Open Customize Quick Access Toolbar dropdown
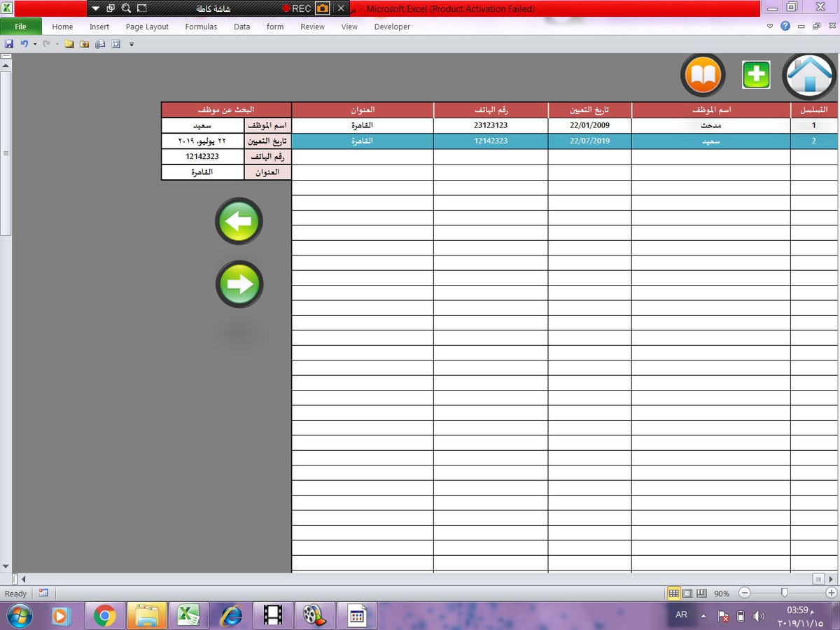The width and height of the screenshot is (840, 630). click(132, 43)
